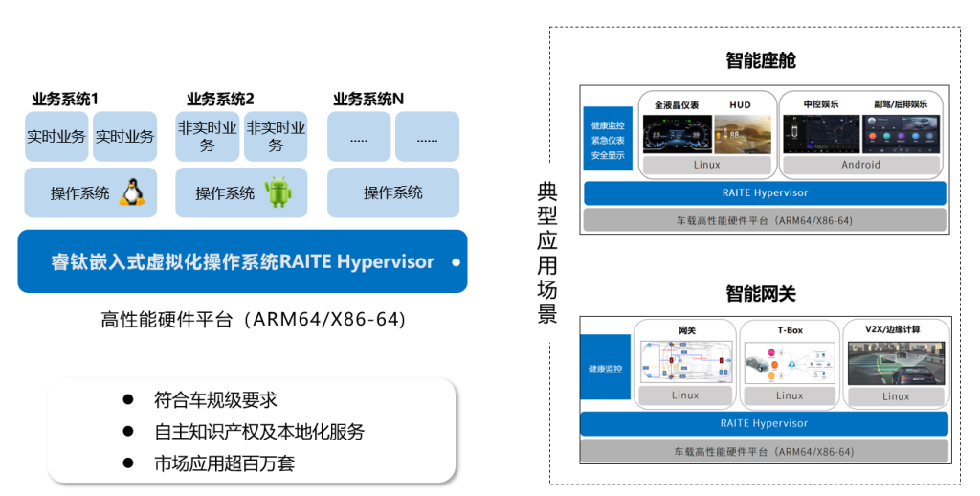Open the 副驾/后排娱乐 screen image
The height and width of the screenshot is (496, 980).
[902, 134]
